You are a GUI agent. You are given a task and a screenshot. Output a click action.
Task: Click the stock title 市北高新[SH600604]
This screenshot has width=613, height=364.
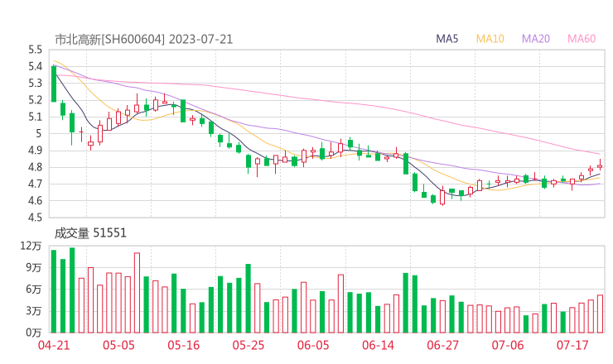(x=110, y=39)
